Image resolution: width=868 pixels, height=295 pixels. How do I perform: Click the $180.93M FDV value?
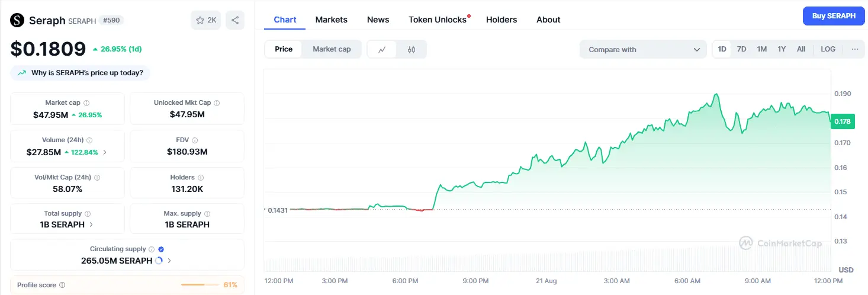(187, 152)
